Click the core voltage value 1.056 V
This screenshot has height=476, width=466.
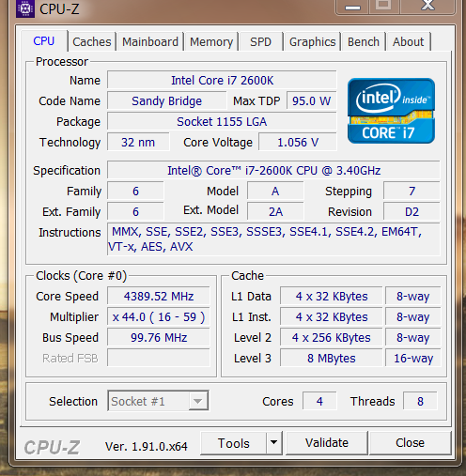[x=298, y=143]
